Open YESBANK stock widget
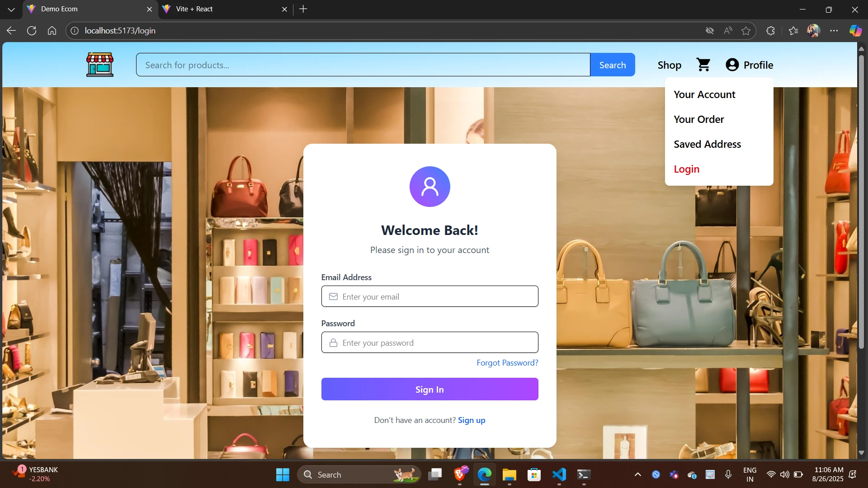This screenshot has height=488, width=868. [35, 474]
